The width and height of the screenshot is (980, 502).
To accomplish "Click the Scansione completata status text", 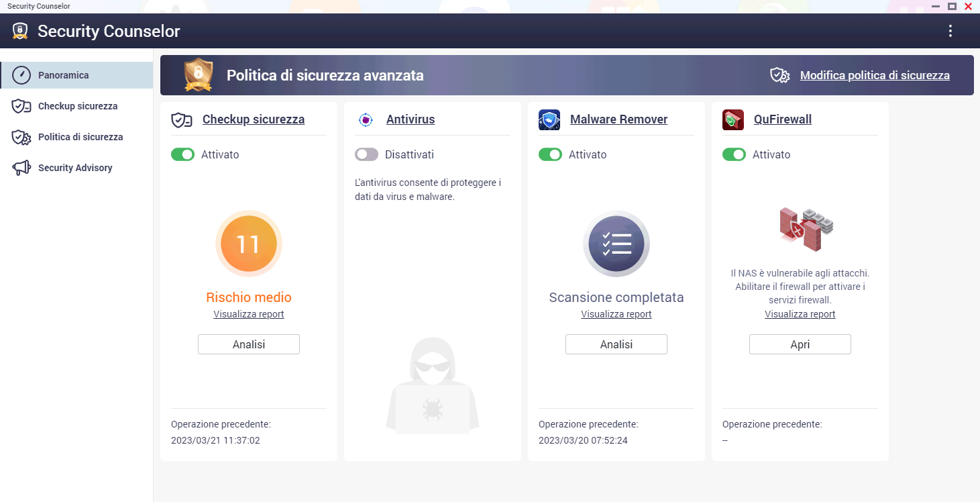I will tap(616, 297).
